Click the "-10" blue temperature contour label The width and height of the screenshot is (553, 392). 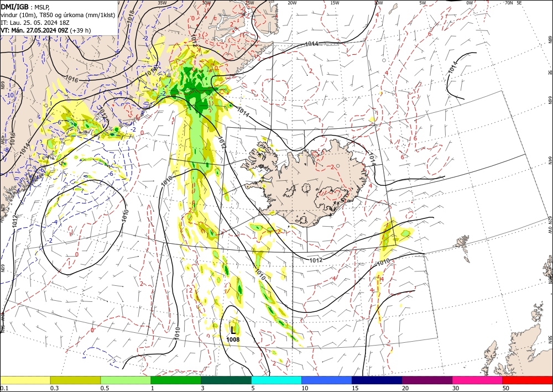(10, 95)
